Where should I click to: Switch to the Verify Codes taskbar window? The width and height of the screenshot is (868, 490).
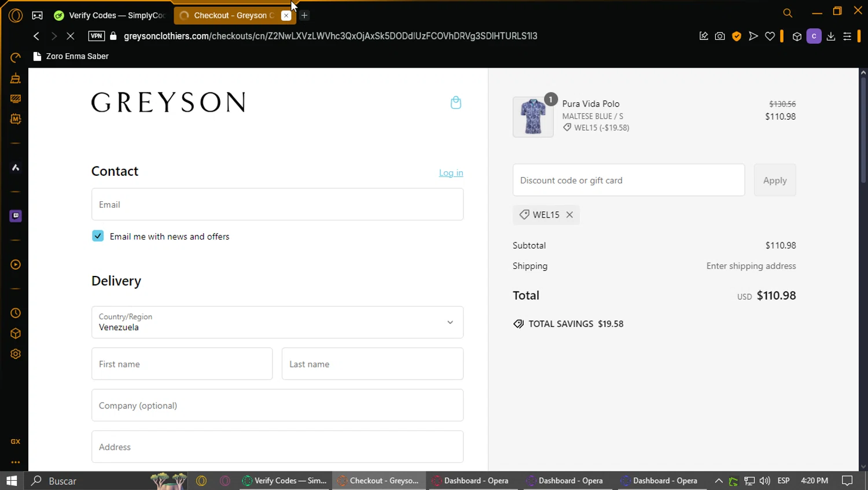click(x=284, y=481)
